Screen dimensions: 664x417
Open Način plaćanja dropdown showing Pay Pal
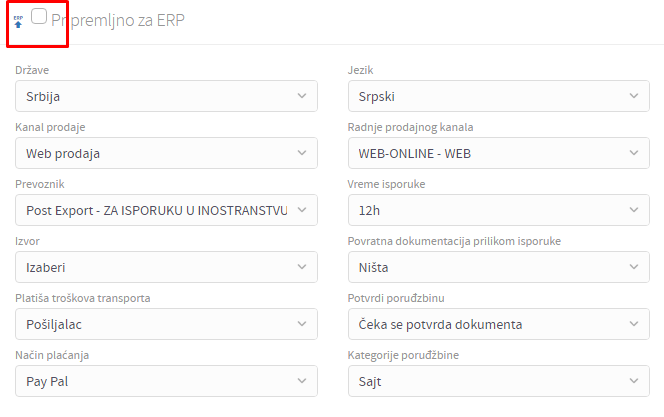[166, 381]
